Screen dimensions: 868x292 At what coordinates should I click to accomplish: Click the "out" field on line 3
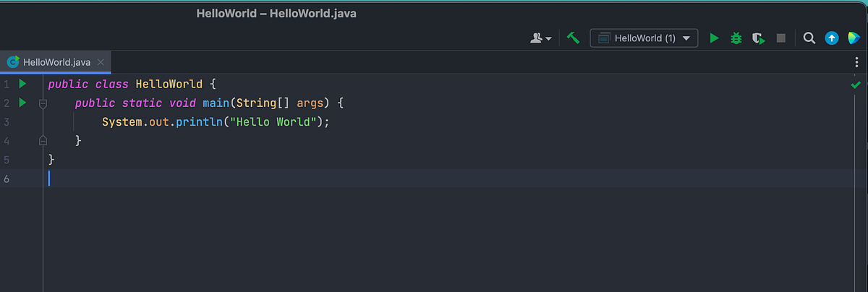pos(159,122)
